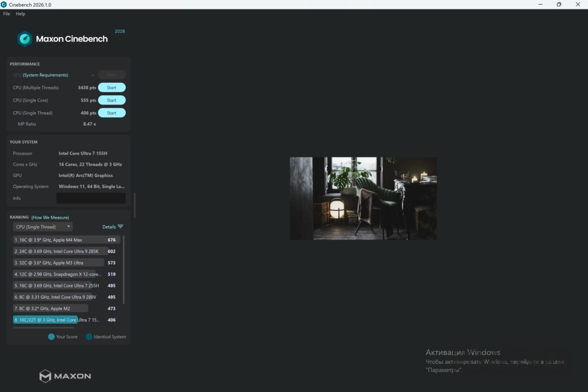The image size is (588, 392).
Task: Click the Maxon logo at bottom
Action: [x=65, y=376]
